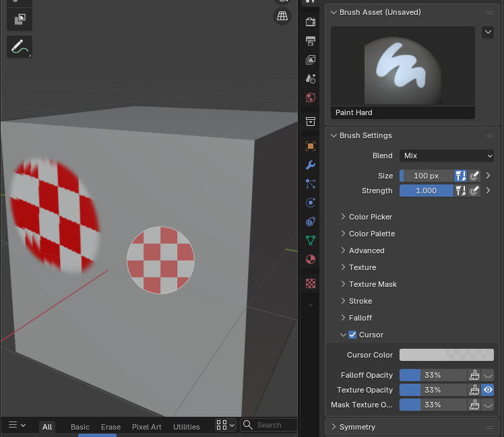504x437 pixels.
Task: Collapse the Cursor section arrow
Action: [x=343, y=335]
